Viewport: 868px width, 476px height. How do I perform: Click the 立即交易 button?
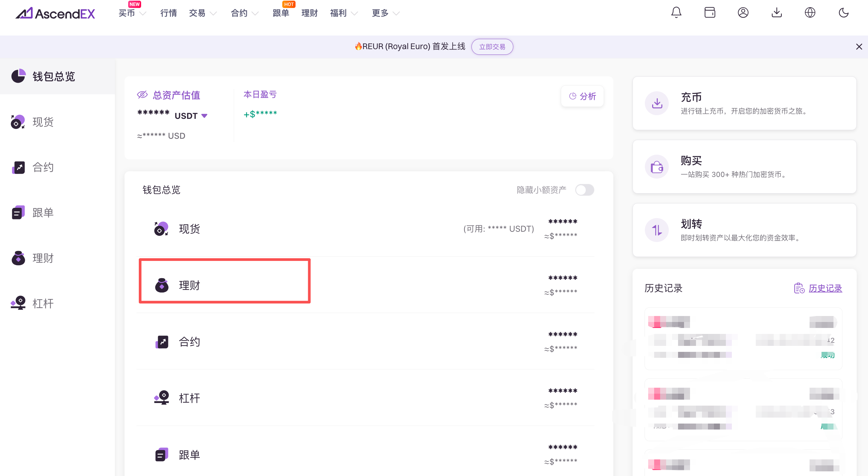click(492, 47)
